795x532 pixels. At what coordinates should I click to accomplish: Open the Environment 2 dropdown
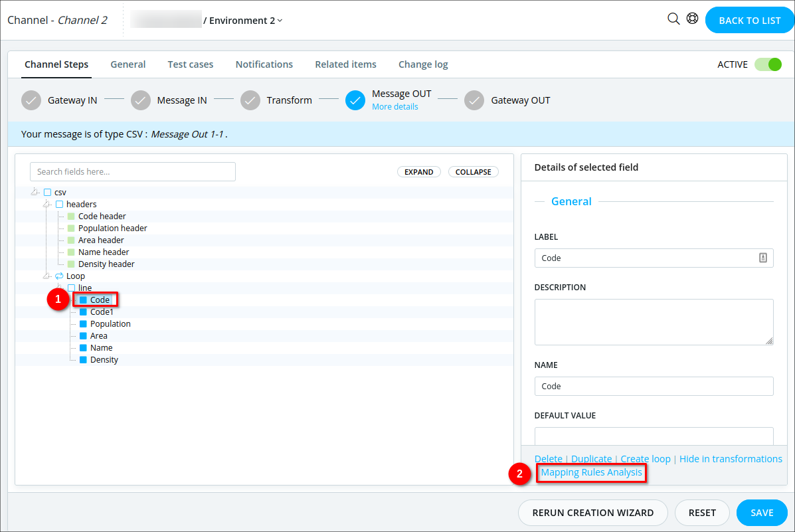(x=246, y=21)
